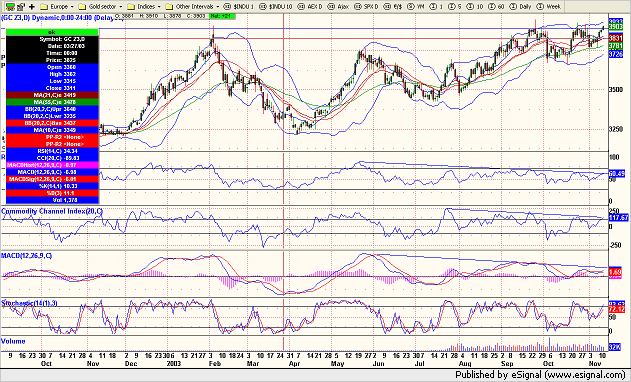Click the Close value row

[52, 88]
